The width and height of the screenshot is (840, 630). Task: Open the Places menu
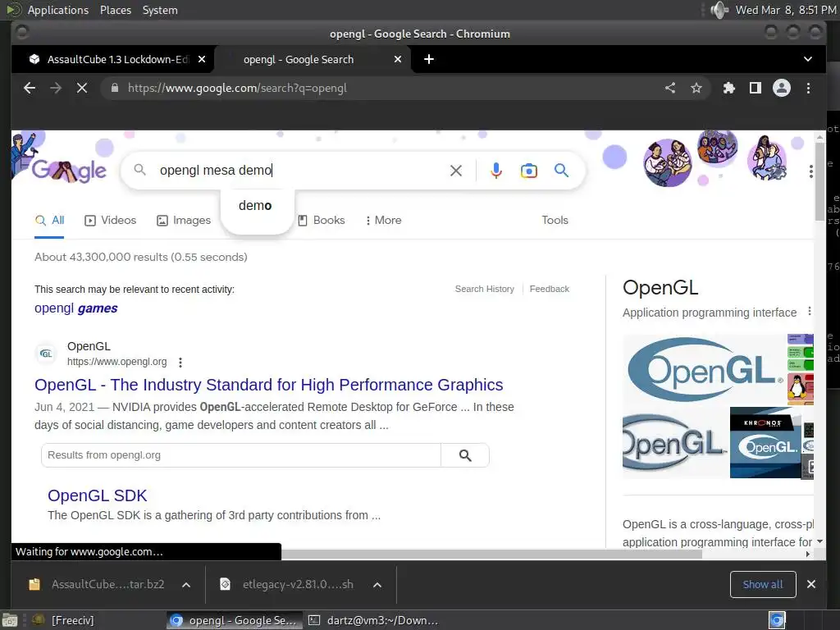(116, 10)
